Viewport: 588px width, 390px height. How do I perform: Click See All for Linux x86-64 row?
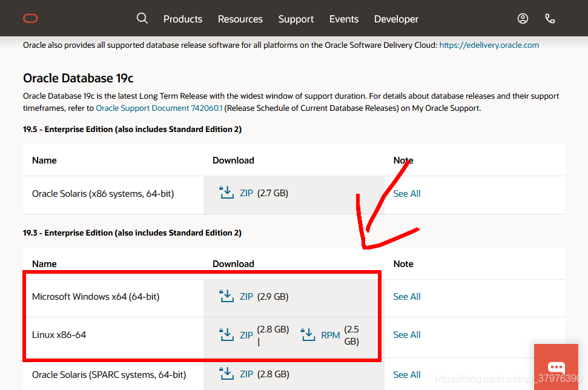tap(407, 335)
